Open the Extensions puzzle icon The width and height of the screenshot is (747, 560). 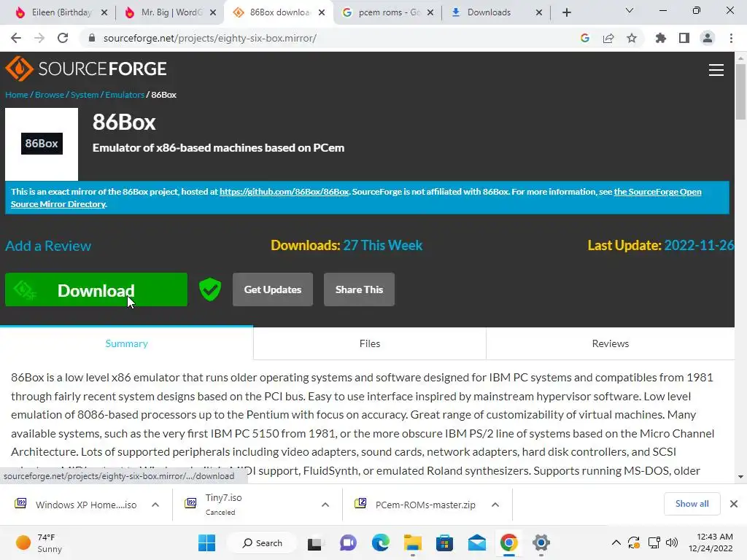pyautogui.click(x=661, y=38)
